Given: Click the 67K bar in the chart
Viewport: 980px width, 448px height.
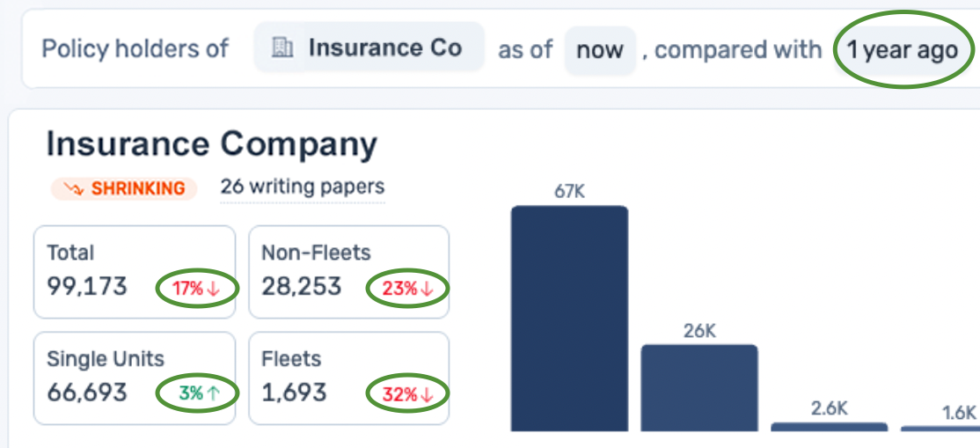Looking at the screenshot, I should [569, 319].
